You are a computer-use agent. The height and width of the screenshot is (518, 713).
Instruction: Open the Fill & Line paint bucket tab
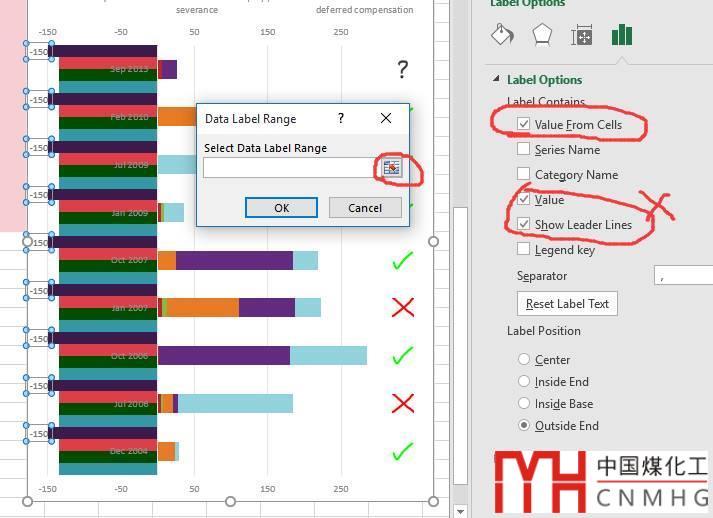(x=502, y=35)
